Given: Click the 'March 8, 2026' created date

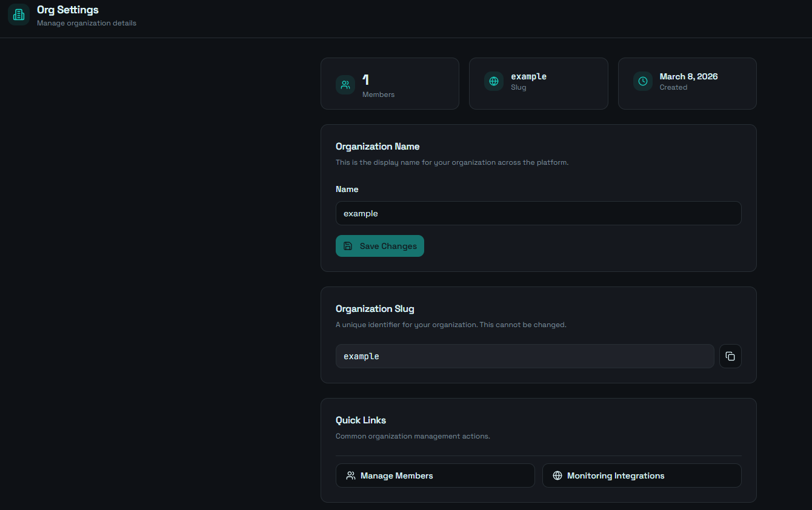Looking at the screenshot, I should [689, 76].
